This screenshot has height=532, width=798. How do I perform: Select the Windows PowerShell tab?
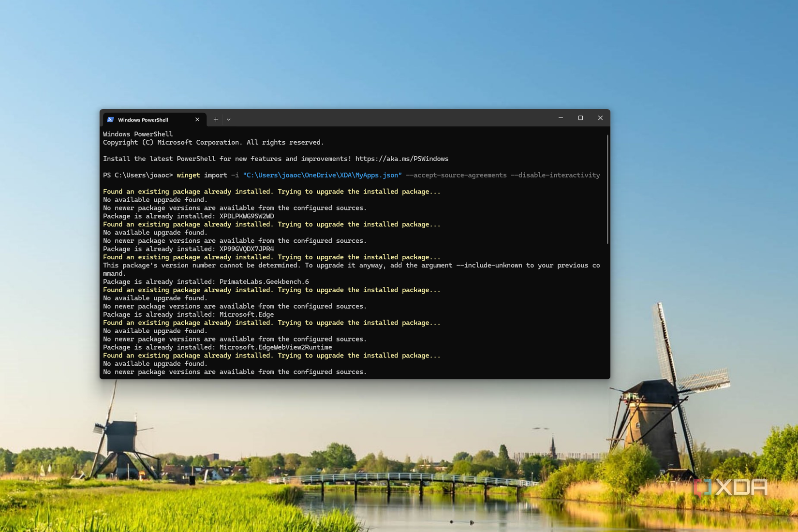(144, 119)
